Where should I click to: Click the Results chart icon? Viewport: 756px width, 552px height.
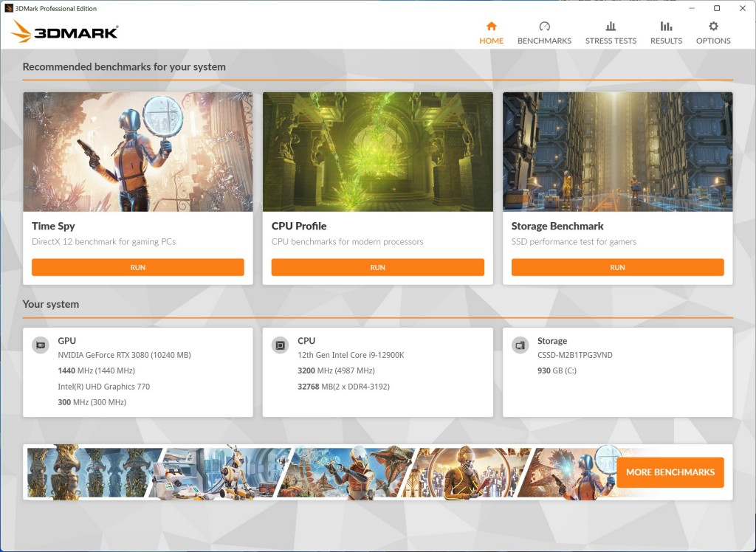(667, 26)
